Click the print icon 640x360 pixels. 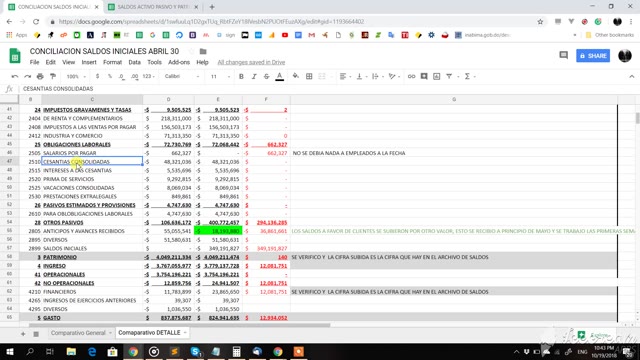(40, 76)
